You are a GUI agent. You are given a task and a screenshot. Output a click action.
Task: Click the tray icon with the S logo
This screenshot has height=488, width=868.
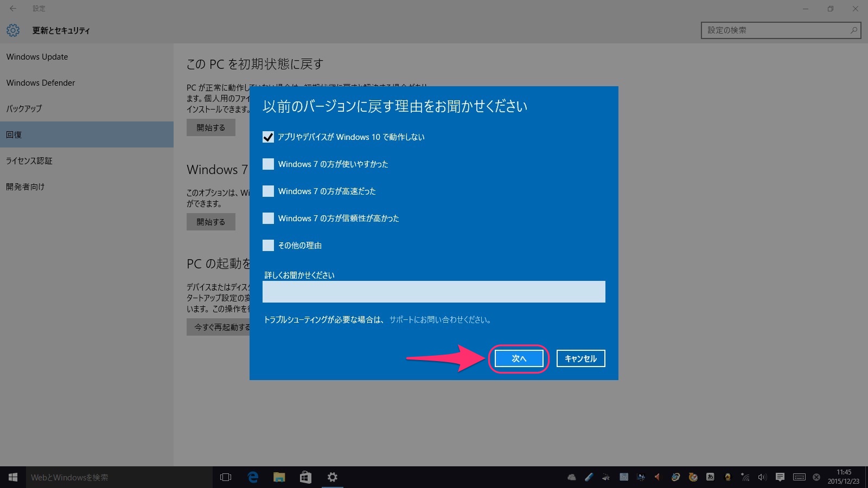[624, 477]
